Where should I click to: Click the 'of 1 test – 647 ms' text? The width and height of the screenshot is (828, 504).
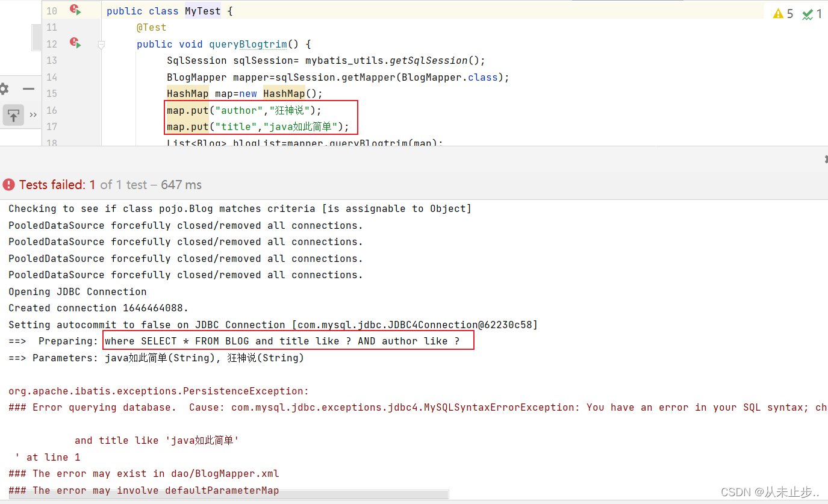click(151, 185)
